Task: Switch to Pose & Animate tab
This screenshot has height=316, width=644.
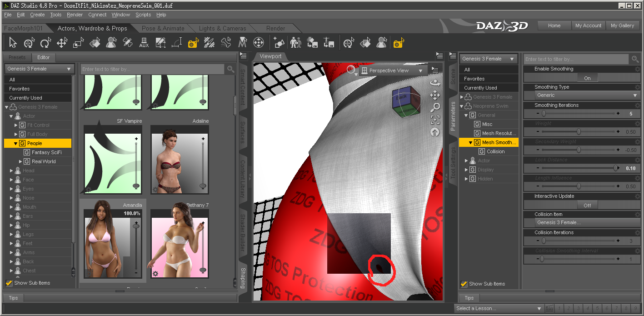Action: pos(163,28)
